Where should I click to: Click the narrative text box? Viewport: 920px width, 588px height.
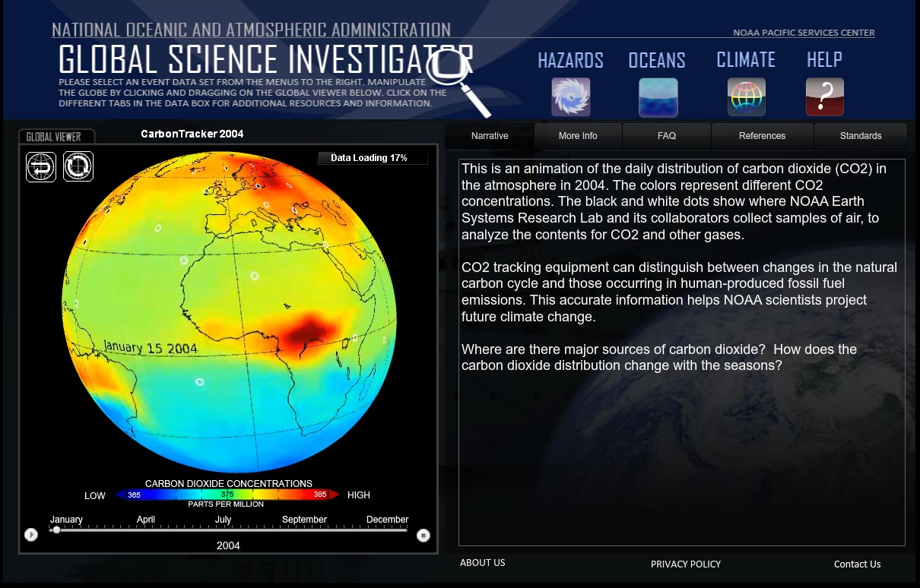click(682, 352)
